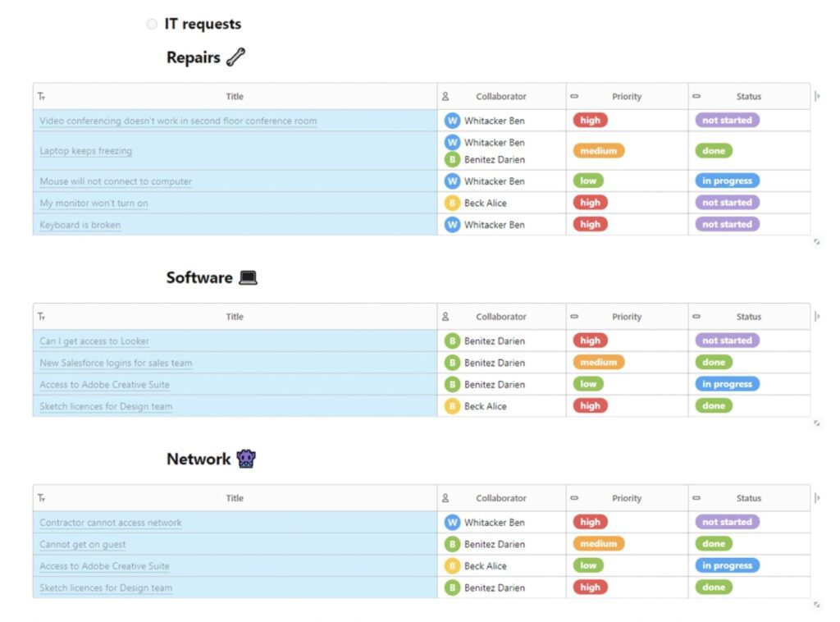Image resolution: width=840 pixels, height=622 pixels.
Task: Click the person icon in Repairs Collaborator header
Action: pyautogui.click(x=445, y=97)
